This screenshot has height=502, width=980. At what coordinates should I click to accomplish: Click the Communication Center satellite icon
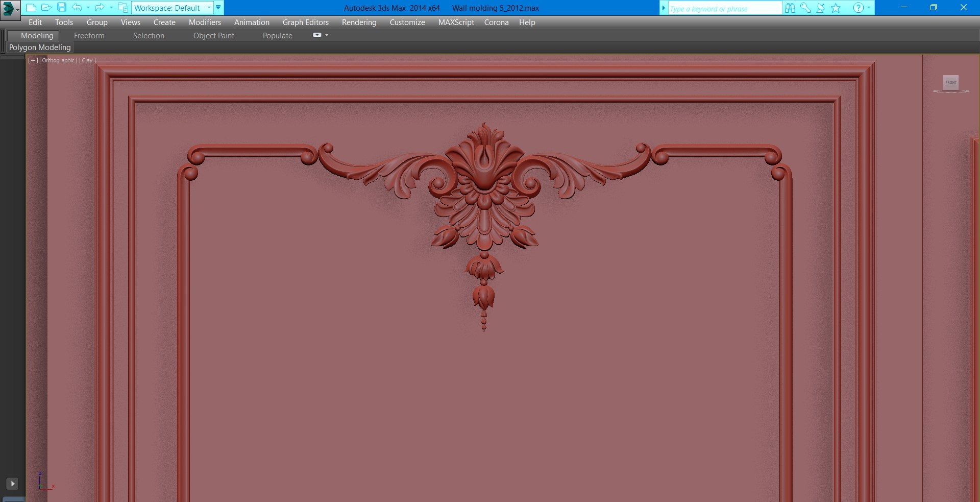(820, 8)
